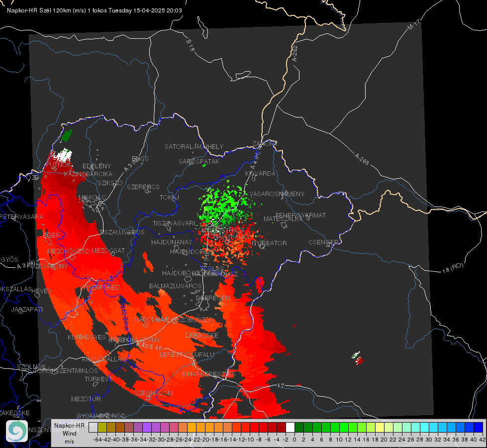Click the SÁROSPATAK label
This screenshot has width=487, height=448.
(199, 161)
